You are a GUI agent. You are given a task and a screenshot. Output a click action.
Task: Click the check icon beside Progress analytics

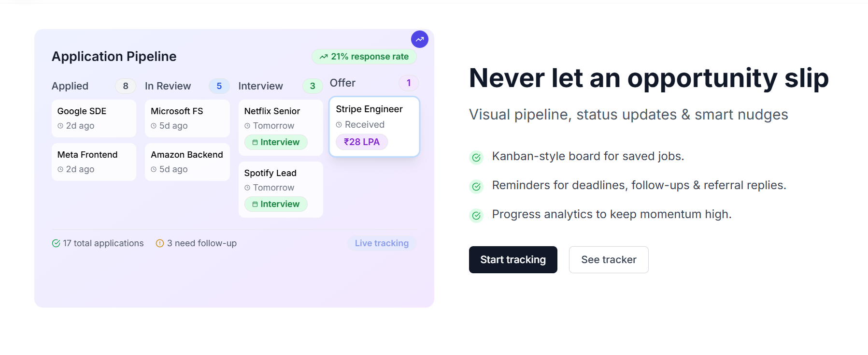point(476,215)
